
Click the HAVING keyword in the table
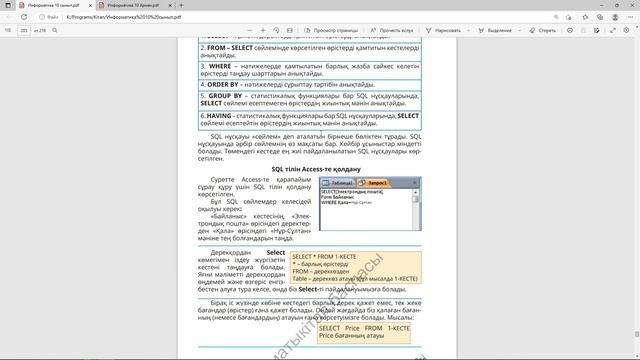point(219,116)
